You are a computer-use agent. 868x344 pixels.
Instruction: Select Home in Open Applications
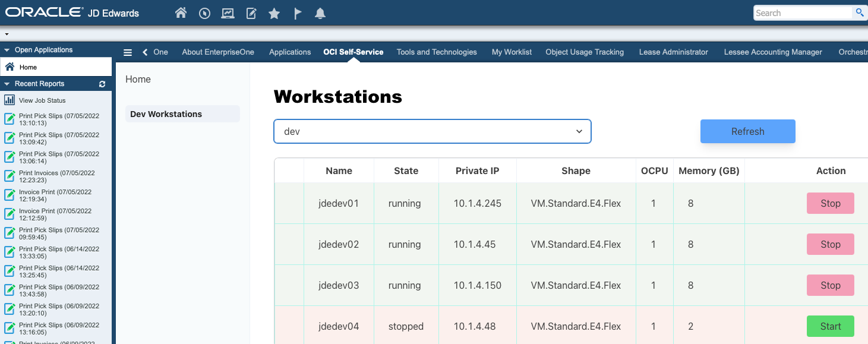click(x=56, y=67)
